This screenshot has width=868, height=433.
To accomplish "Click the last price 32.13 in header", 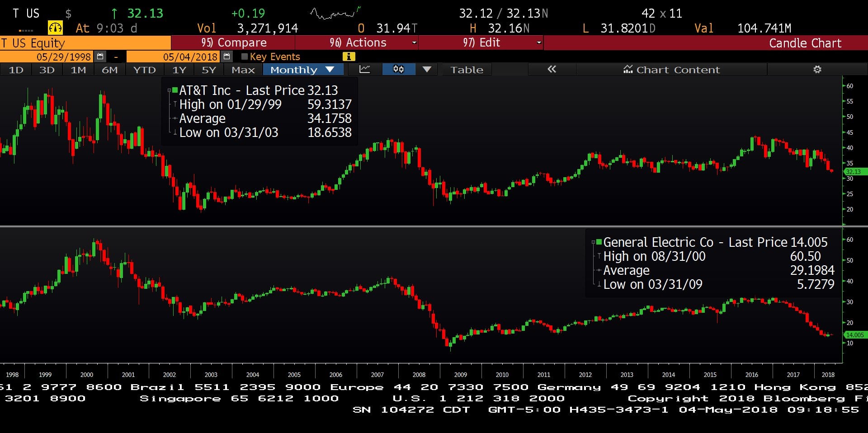I will pyautogui.click(x=145, y=14).
